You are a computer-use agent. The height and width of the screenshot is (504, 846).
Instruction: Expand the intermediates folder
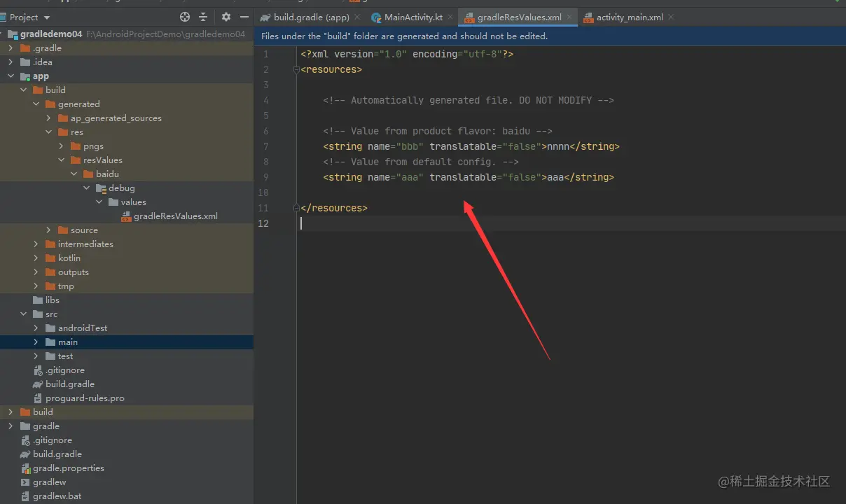click(x=36, y=244)
